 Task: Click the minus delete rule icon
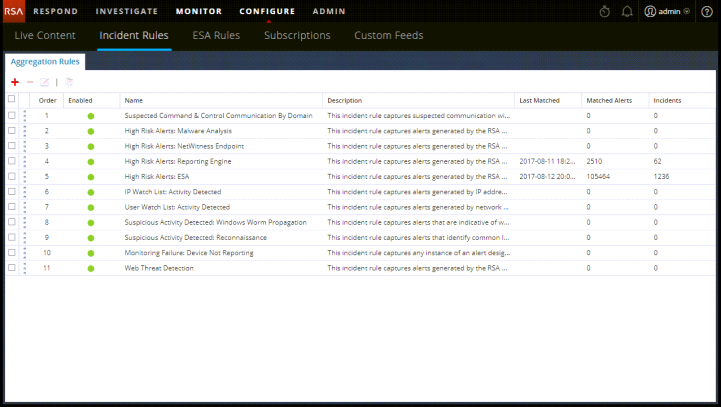click(x=30, y=82)
